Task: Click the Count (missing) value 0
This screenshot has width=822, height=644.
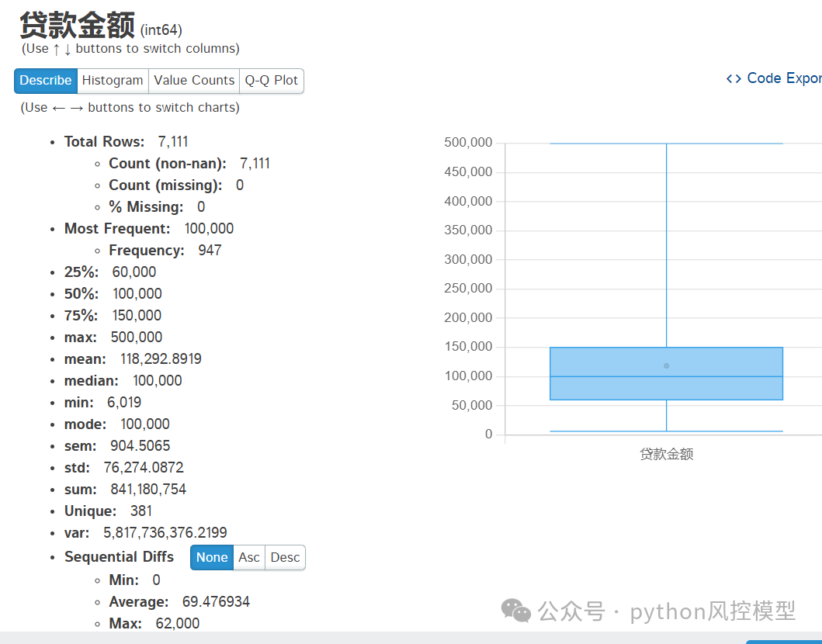Action: coord(240,185)
